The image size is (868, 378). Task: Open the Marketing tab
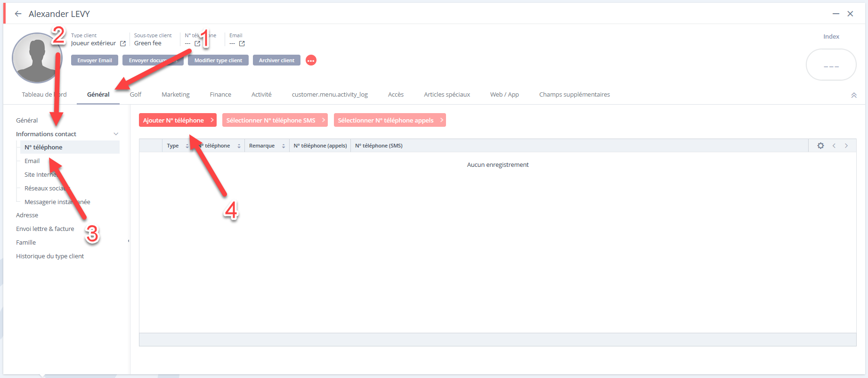click(x=176, y=94)
